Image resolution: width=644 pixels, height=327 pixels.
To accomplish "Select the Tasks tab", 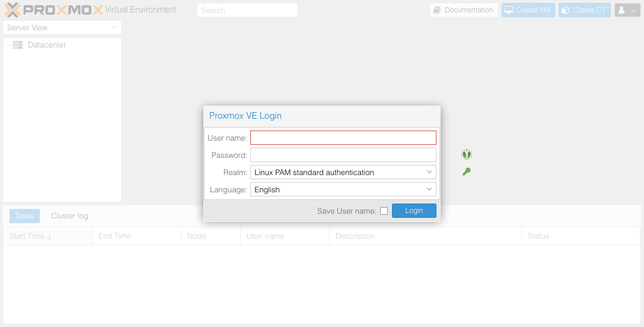I will [24, 216].
